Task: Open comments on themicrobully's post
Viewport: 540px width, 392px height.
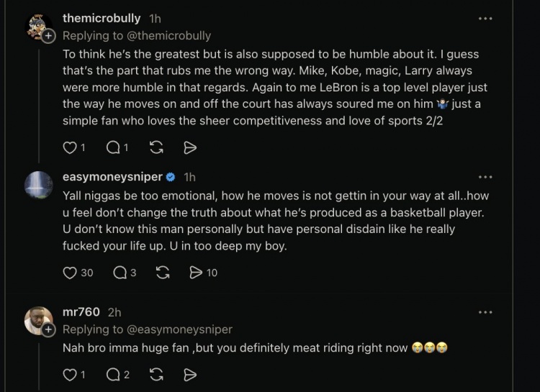Action: click(113, 147)
